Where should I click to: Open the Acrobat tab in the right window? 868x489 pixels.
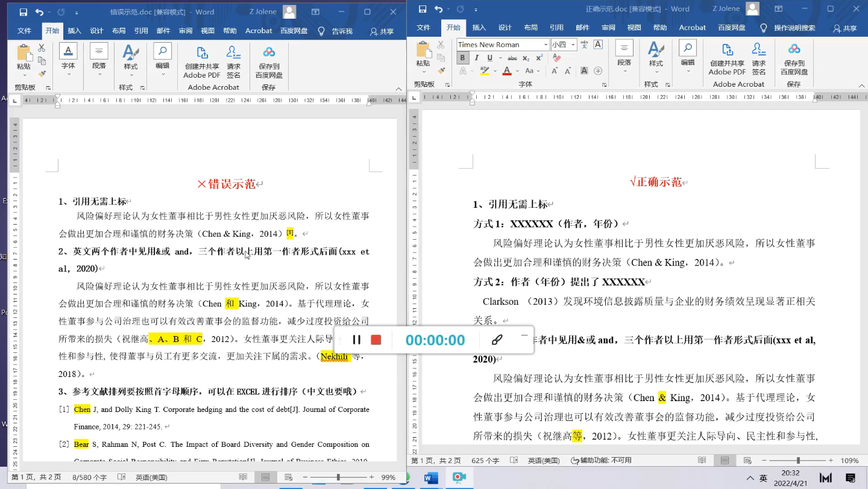[692, 28]
